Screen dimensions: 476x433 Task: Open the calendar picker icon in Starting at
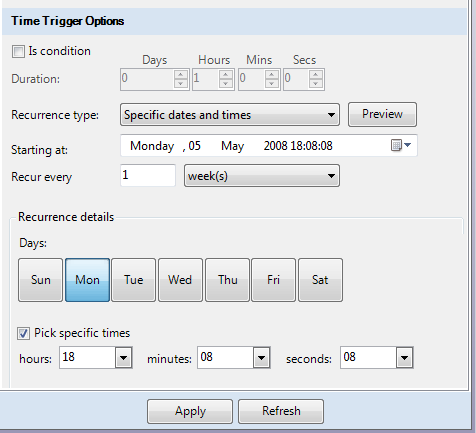click(x=400, y=145)
